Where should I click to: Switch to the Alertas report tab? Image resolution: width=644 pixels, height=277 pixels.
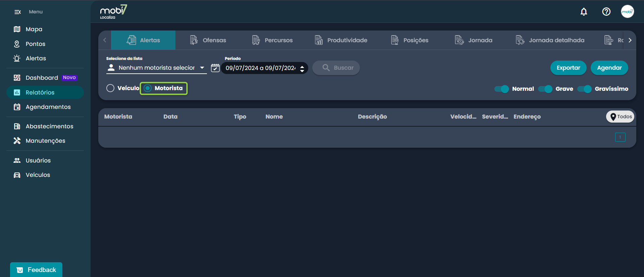[x=143, y=40]
